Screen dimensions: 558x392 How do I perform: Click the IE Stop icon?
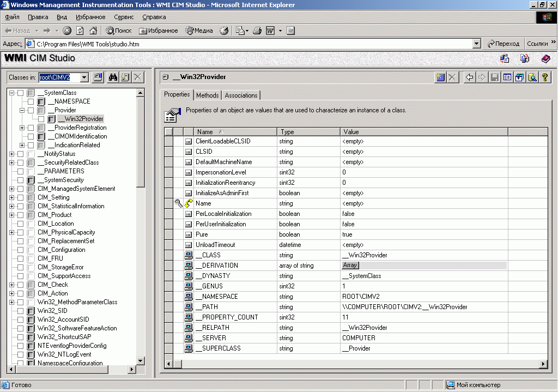tap(67, 31)
